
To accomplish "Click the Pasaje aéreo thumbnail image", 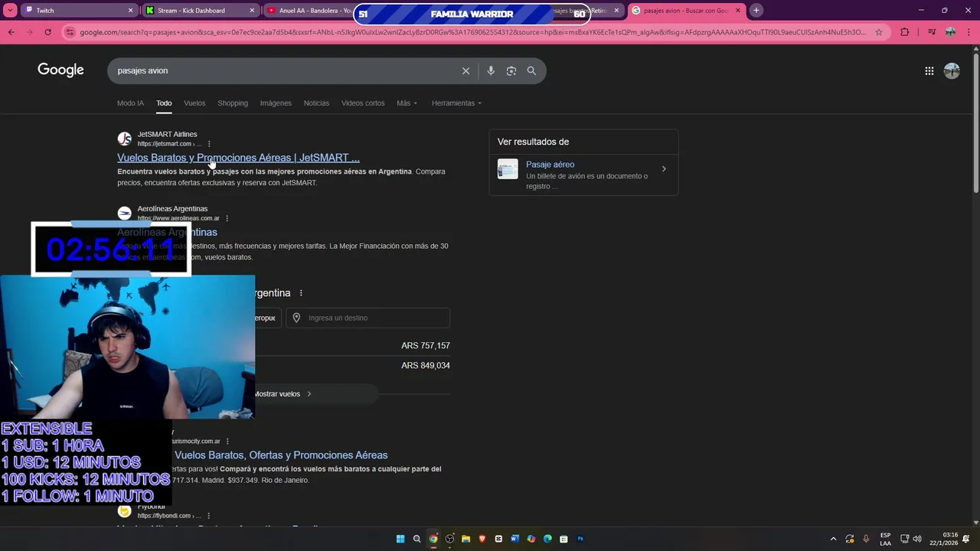I will [x=508, y=169].
